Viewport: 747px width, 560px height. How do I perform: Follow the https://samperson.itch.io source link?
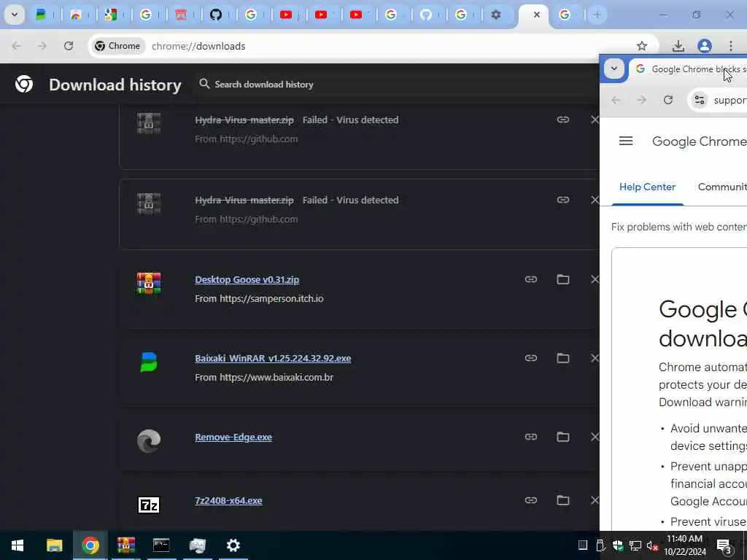tap(271, 298)
